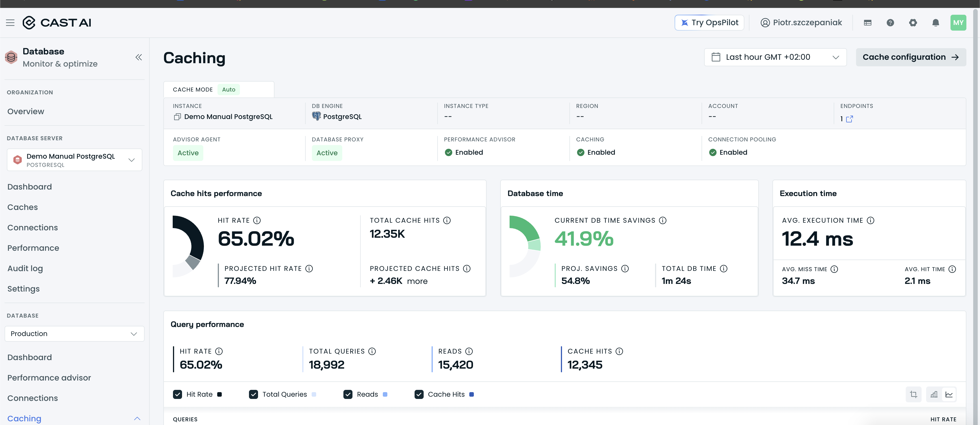Image resolution: width=980 pixels, height=425 pixels.
Task: Open Performance advisor page
Action: point(49,378)
